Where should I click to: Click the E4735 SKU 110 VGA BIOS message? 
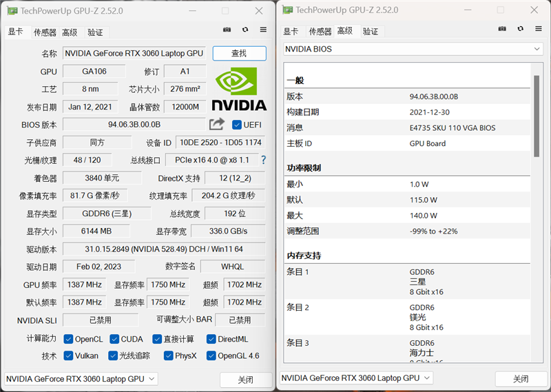pos(453,128)
